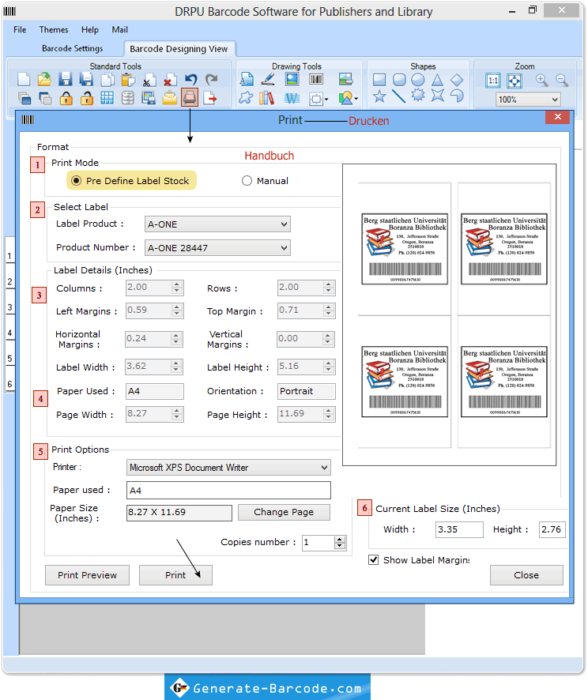Select Pre Define Label Stock radio button
This screenshot has width=588, height=700.
tap(77, 181)
